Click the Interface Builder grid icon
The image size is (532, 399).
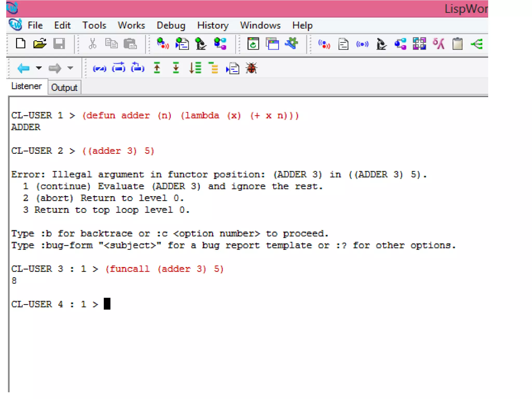pyautogui.click(x=419, y=44)
